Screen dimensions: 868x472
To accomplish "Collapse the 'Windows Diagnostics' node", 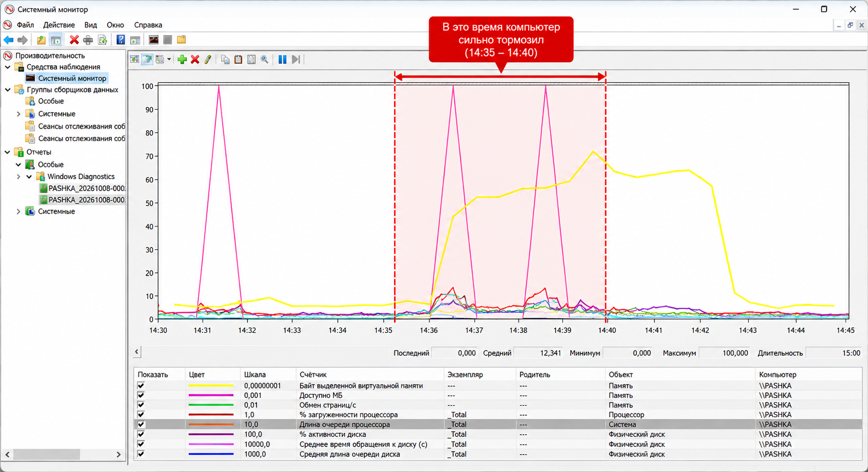I will [29, 177].
